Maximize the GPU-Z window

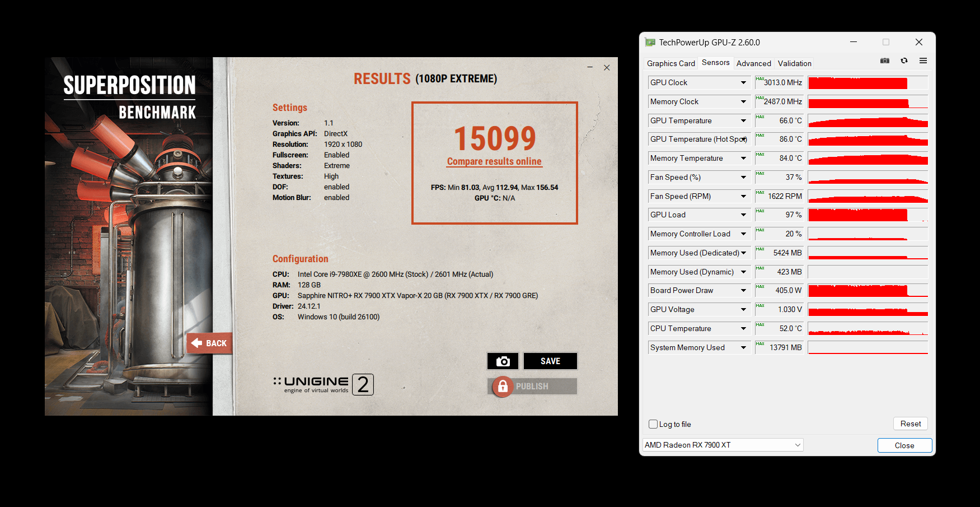tap(886, 42)
